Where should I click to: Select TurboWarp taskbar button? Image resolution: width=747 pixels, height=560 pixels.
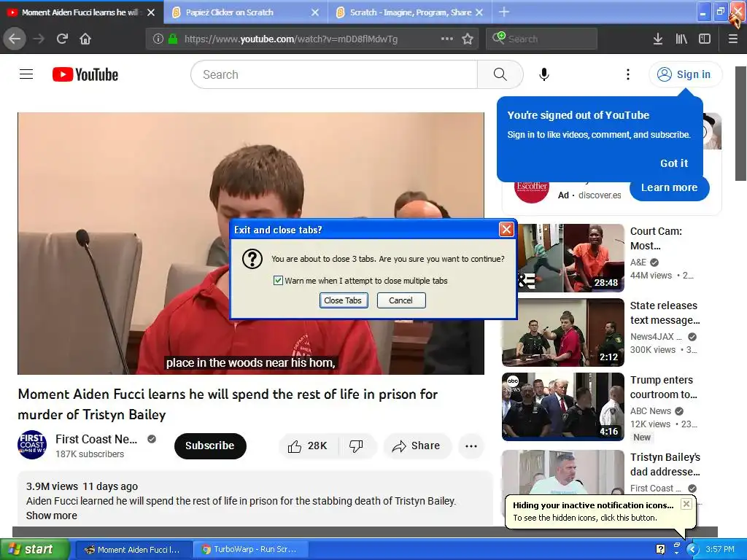pyautogui.click(x=251, y=550)
